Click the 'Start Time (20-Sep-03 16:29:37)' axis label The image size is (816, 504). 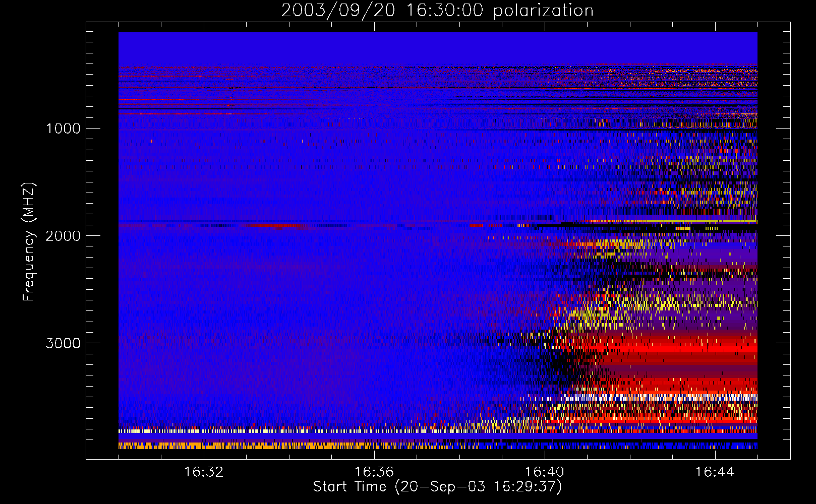click(x=437, y=487)
